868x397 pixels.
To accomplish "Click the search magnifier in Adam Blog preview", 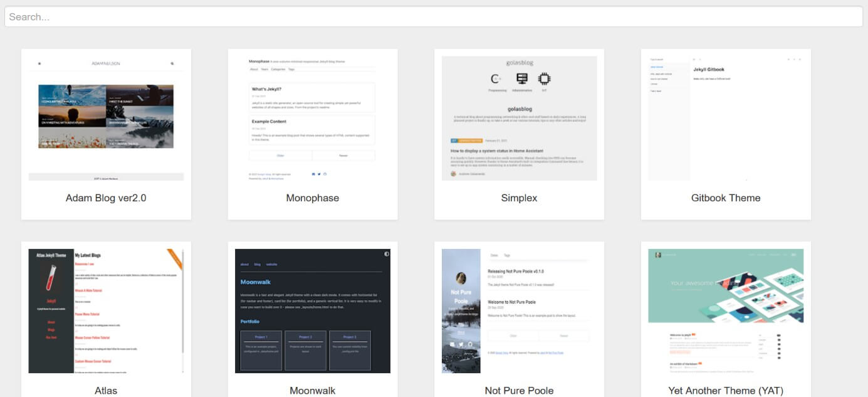I will [x=172, y=64].
